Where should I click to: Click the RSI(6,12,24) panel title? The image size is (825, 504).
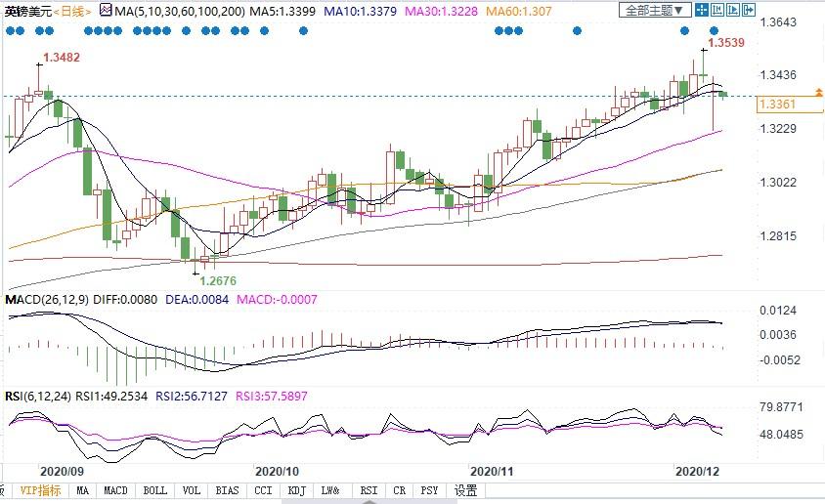tap(38, 397)
